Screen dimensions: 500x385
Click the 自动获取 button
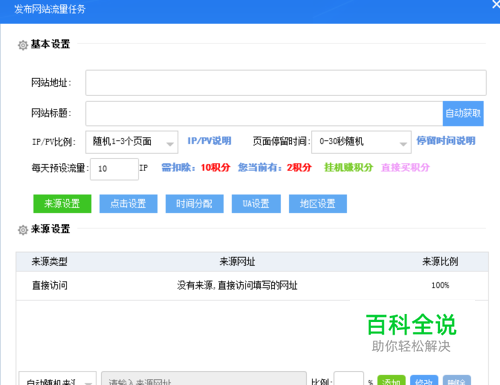(463, 114)
